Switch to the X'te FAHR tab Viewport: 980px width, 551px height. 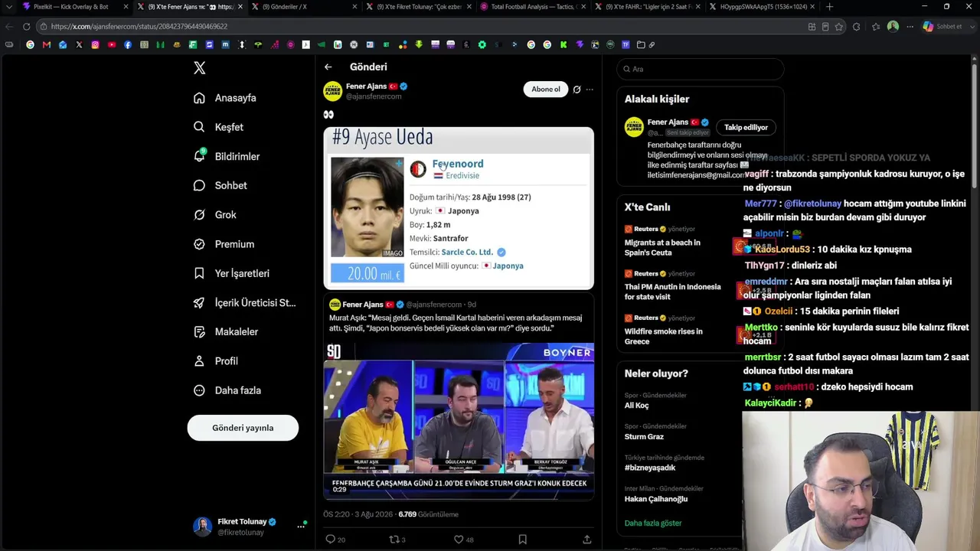pyautogui.click(x=647, y=7)
